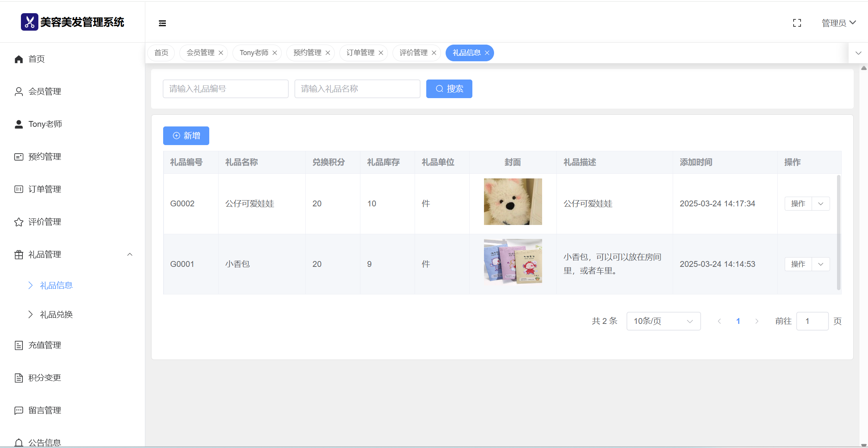The image size is (868, 448).
Task: Expand the 操作 dropdown arrow for G0002
Action: click(x=821, y=204)
